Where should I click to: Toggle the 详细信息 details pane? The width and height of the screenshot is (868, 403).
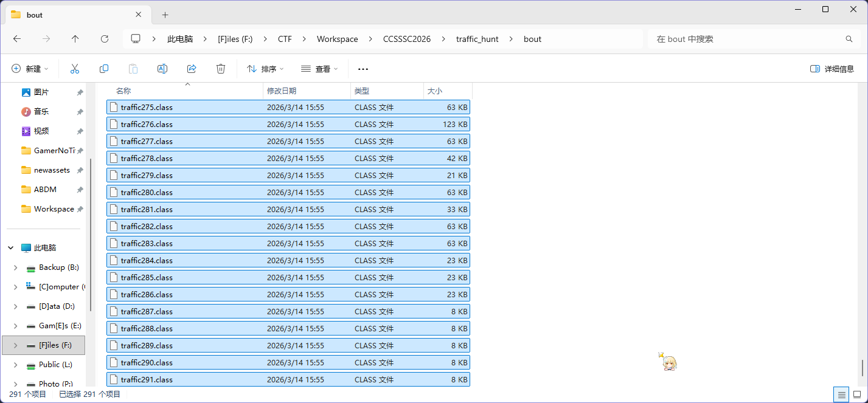click(832, 69)
